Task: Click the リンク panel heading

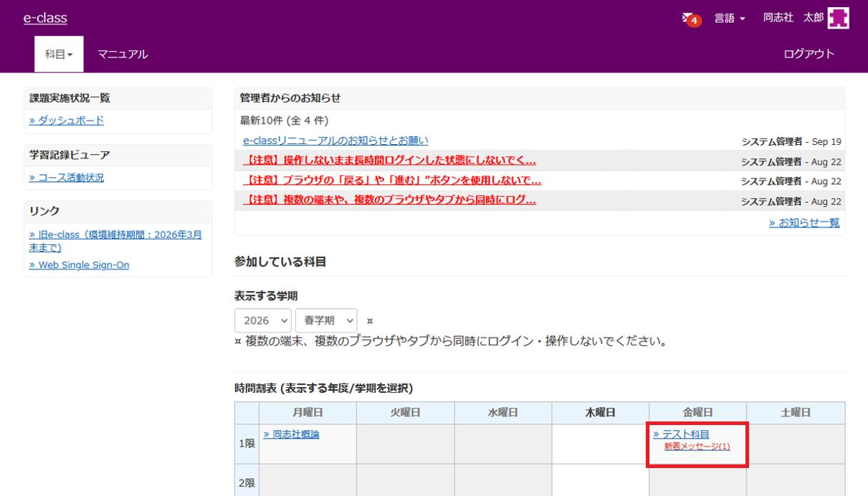Action: 44,211
